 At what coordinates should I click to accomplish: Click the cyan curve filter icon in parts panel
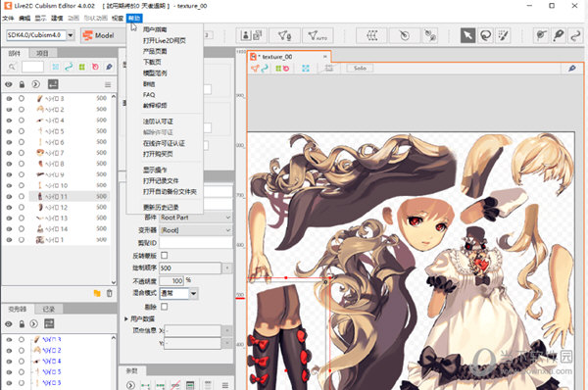pyautogui.click(x=69, y=67)
